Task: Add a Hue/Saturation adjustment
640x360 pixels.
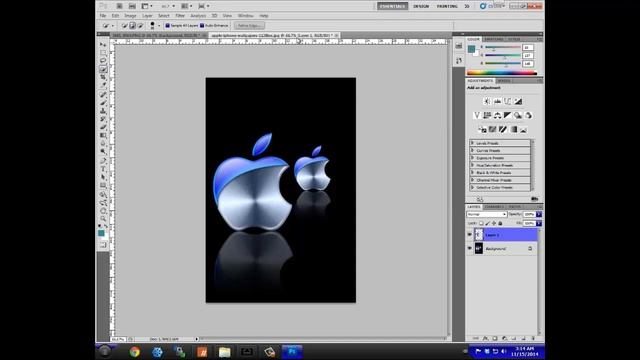Action: (487, 116)
